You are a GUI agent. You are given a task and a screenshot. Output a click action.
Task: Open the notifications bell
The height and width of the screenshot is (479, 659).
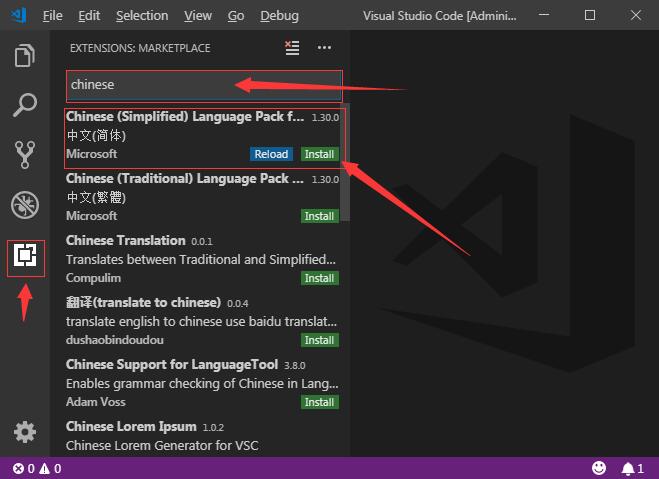pyautogui.click(x=633, y=468)
